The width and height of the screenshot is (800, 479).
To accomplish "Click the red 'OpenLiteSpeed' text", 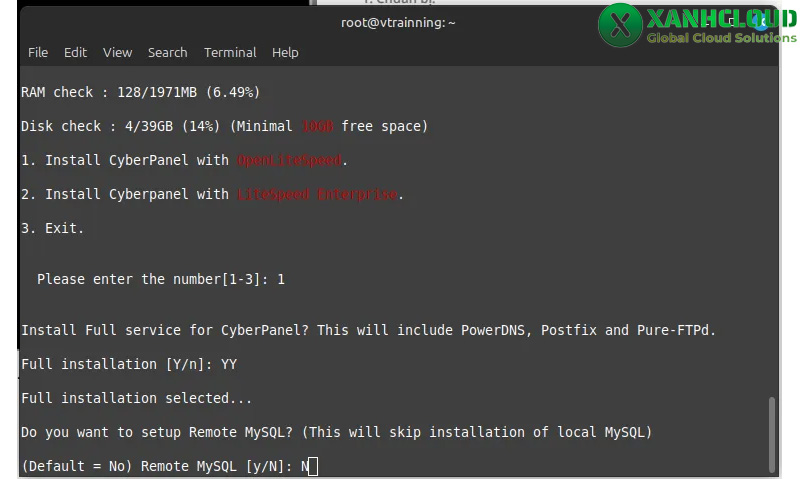I will [289, 160].
